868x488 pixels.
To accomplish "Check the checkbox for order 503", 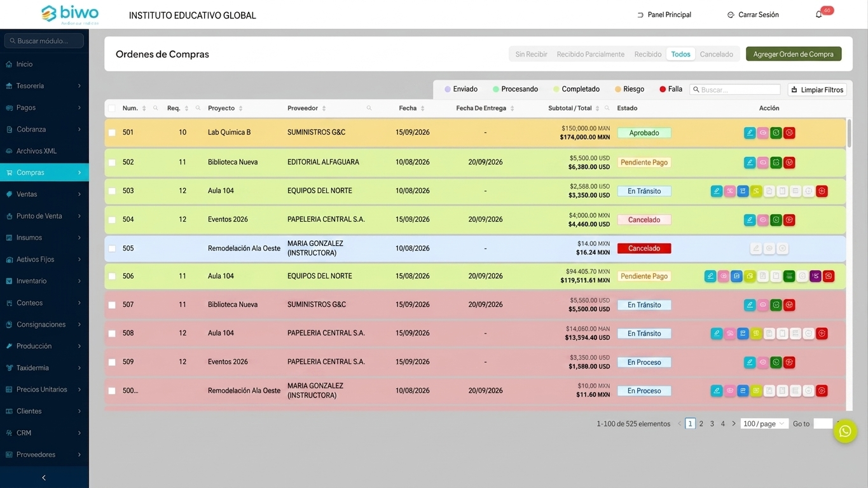I will [x=112, y=191].
